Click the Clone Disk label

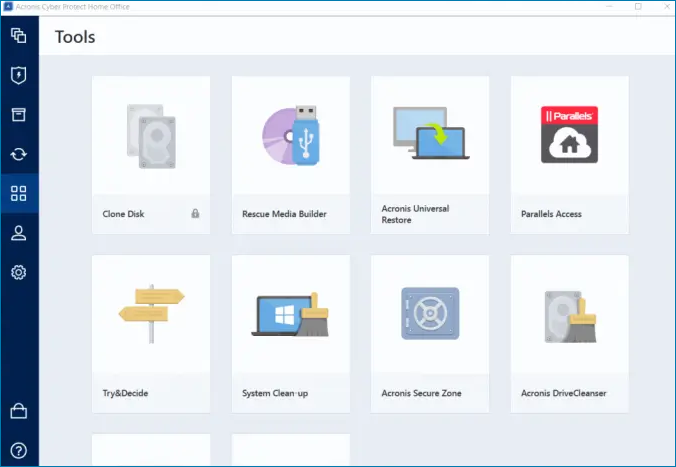point(125,214)
